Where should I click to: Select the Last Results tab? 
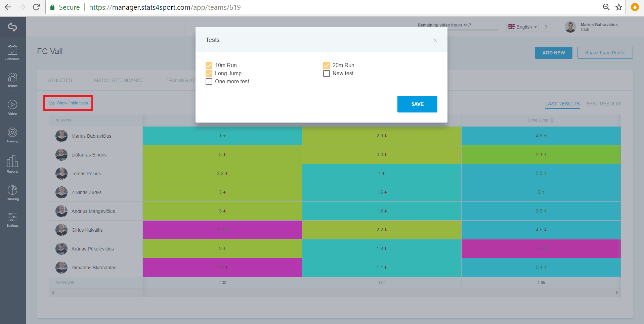coord(562,104)
